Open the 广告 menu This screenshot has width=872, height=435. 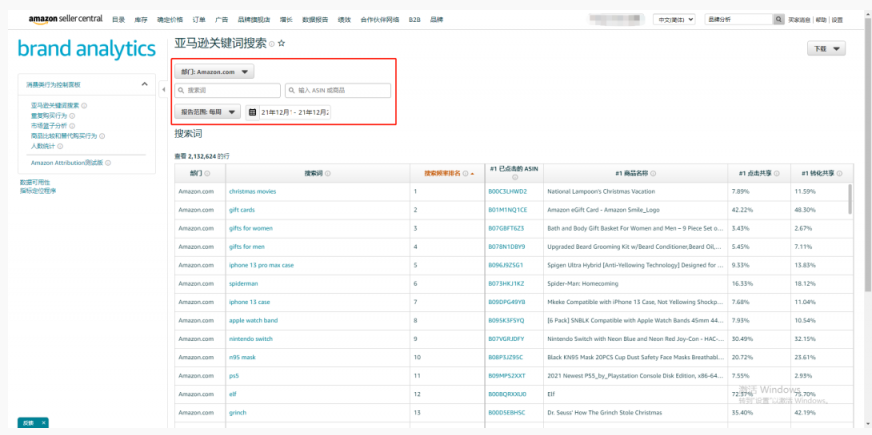click(221, 19)
